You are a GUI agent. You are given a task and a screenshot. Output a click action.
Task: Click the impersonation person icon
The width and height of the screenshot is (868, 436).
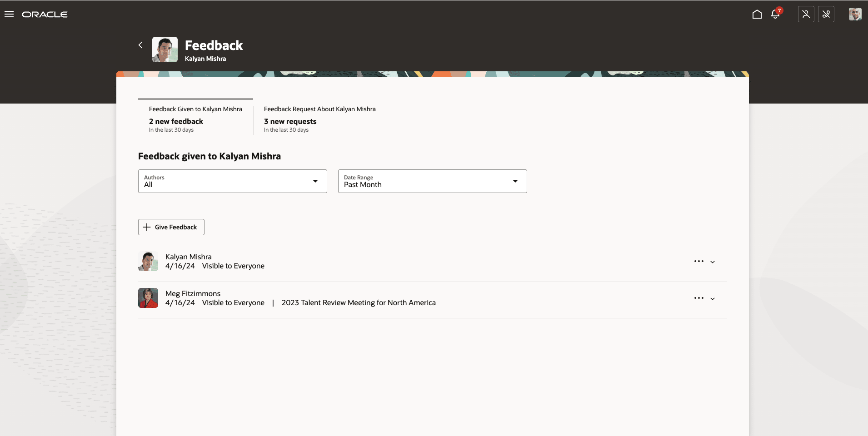pos(806,14)
